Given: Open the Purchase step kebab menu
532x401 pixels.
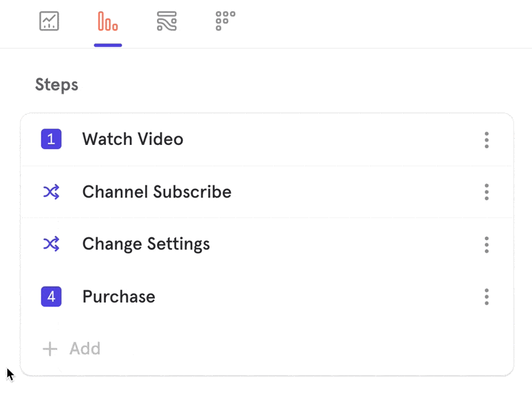Looking at the screenshot, I should pyautogui.click(x=487, y=297).
